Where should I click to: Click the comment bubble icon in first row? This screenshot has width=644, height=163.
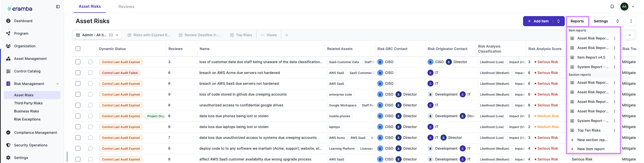pos(91,62)
